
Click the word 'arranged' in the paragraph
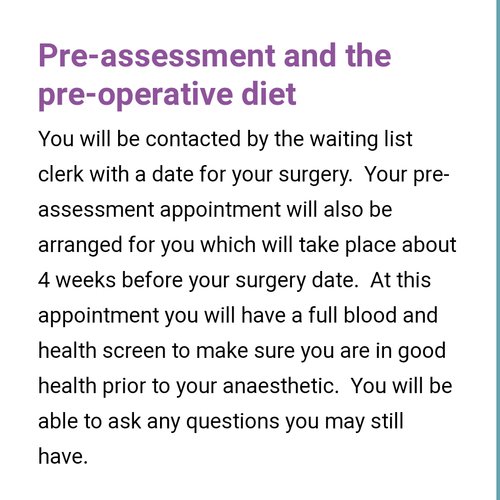click(80, 246)
